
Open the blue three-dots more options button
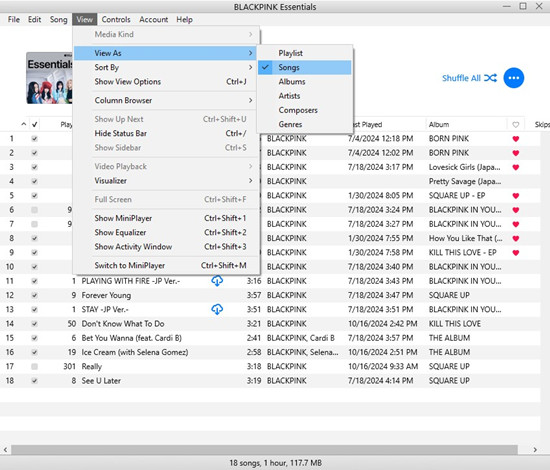[x=514, y=78]
